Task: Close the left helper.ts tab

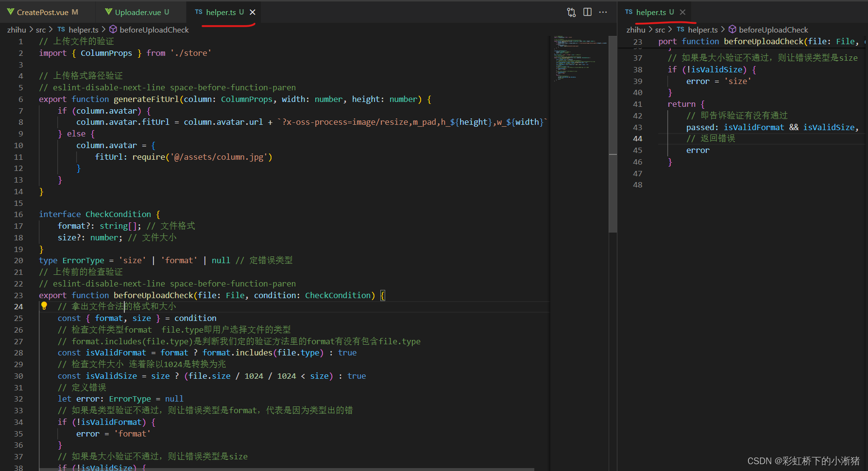Action: point(252,12)
